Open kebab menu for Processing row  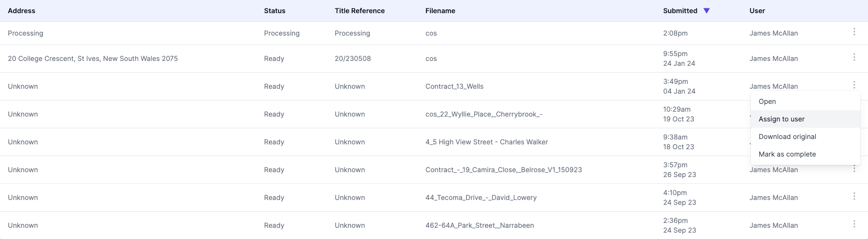[854, 32]
